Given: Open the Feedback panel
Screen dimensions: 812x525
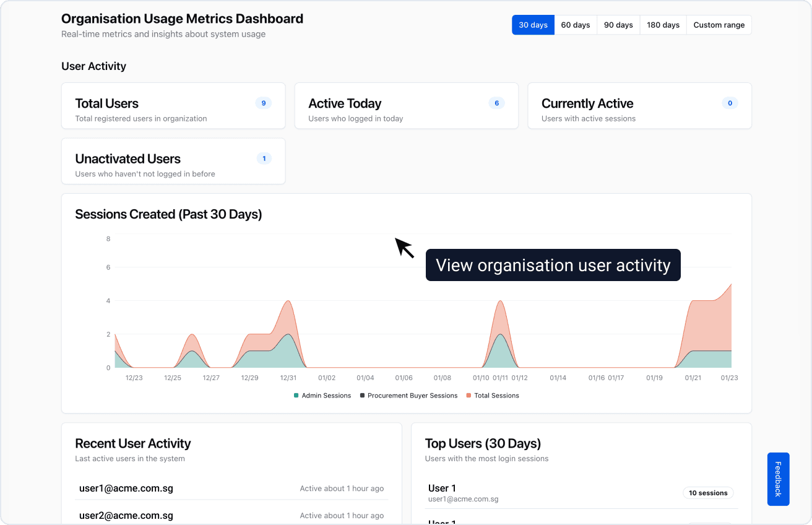Looking at the screenshot, I should click(778, 479).
